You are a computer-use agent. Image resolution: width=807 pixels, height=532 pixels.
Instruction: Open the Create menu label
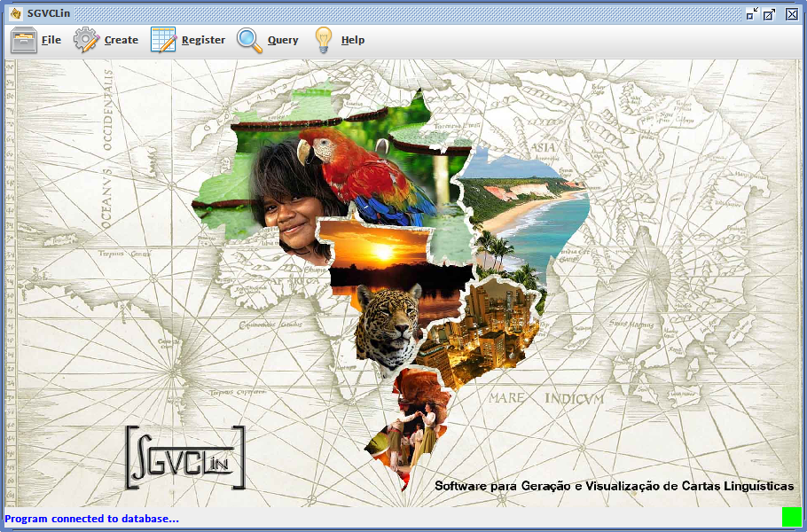(x=121, y=40)
